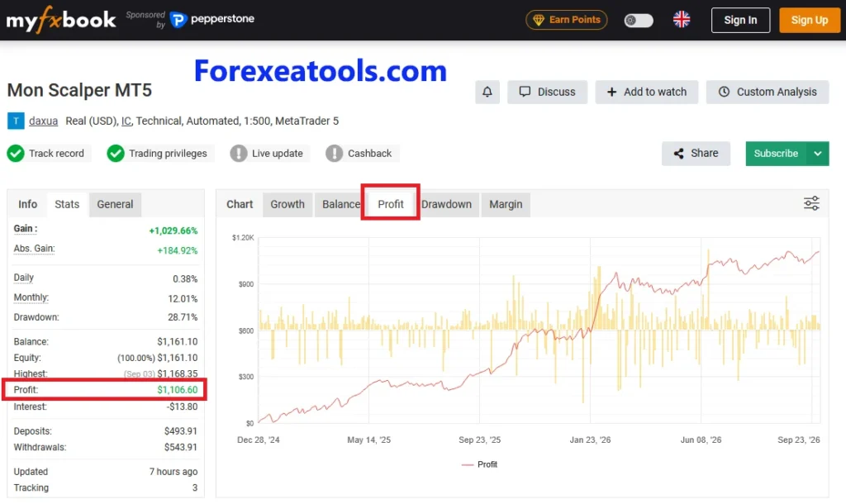Screen dimensions: 846x504
Task: Click the Daily value 0.38%
Action: tap(185, 279)
